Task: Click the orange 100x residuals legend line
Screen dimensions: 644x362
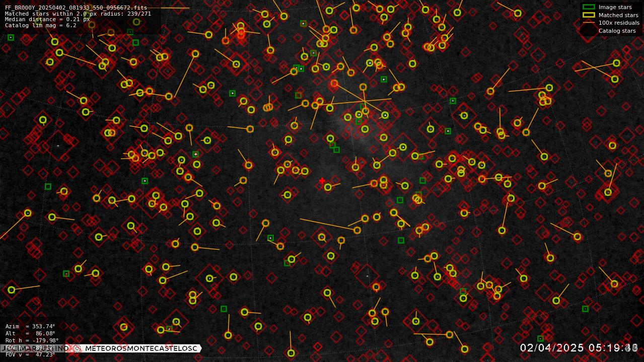Action: click(588, 23)
